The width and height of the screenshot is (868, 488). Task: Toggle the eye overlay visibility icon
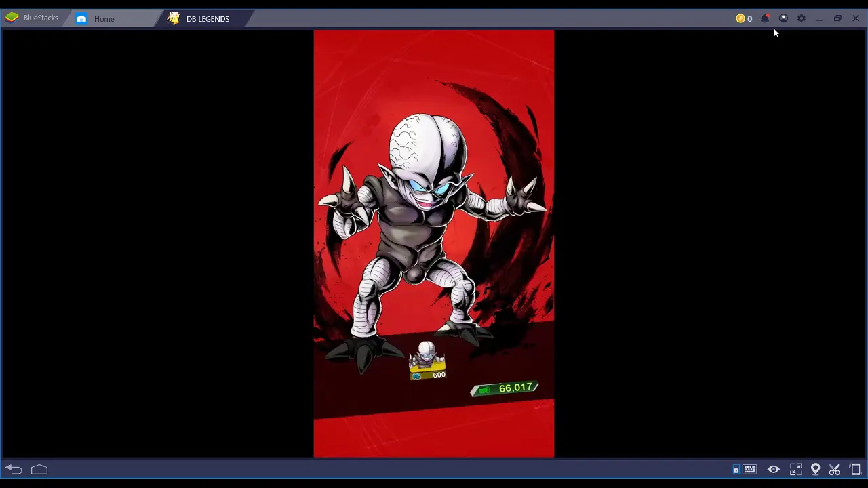click(x=774, y=469)
